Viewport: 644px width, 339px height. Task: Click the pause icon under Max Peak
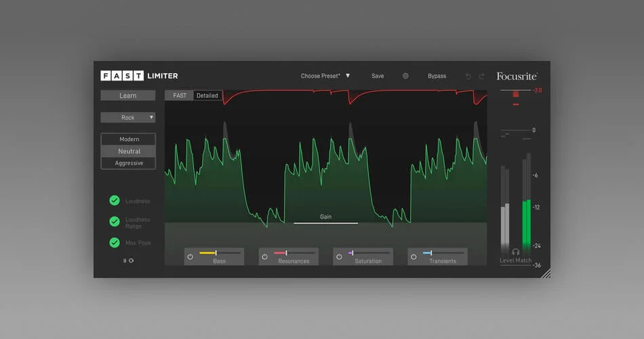[125, 260]
